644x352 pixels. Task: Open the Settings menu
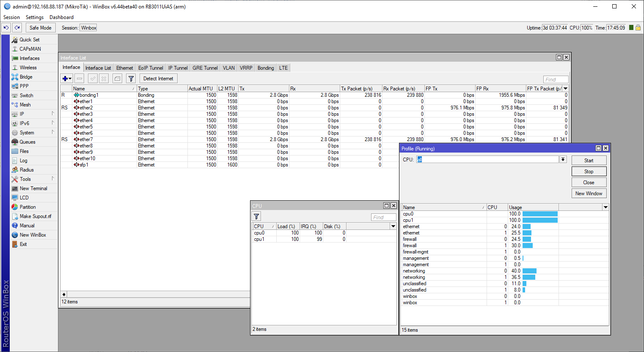coord(34,17)
